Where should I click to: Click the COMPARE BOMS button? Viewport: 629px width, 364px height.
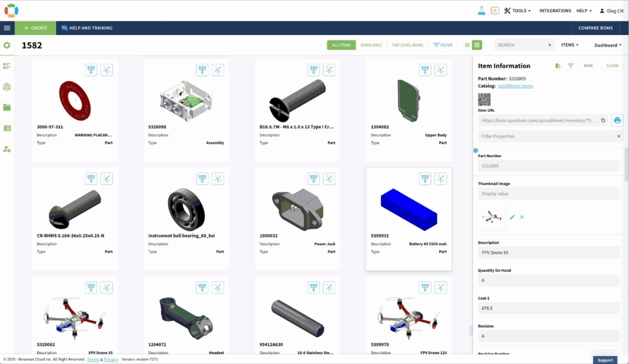click(x=595, y=28)
